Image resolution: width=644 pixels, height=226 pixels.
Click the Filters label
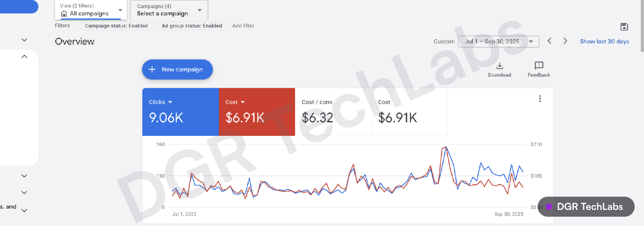[62, 25]
